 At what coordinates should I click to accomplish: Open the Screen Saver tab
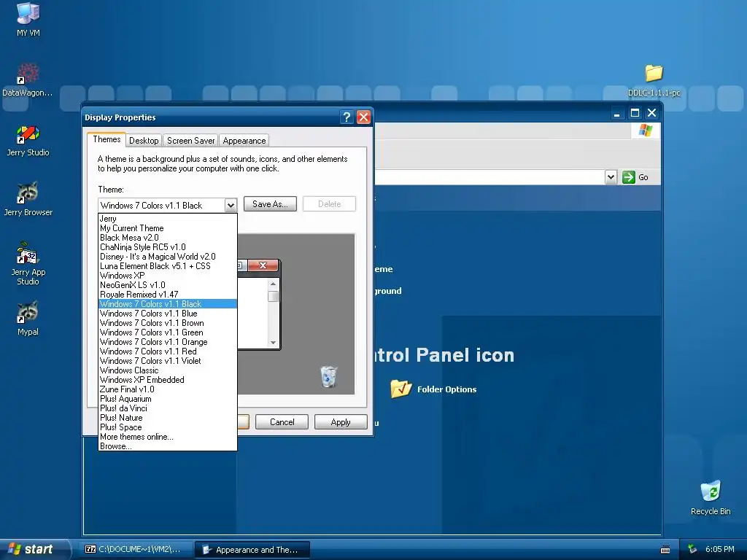[x=190, y=141]
